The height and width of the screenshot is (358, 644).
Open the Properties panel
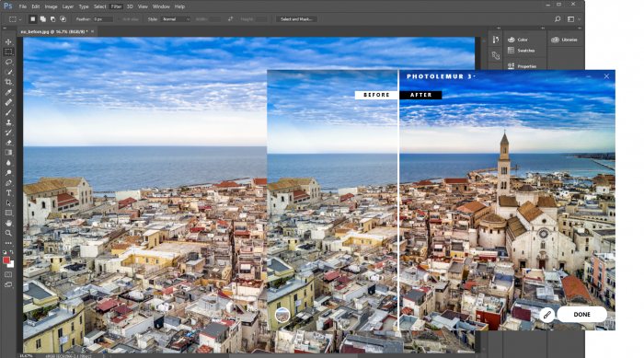pos(523,66)
